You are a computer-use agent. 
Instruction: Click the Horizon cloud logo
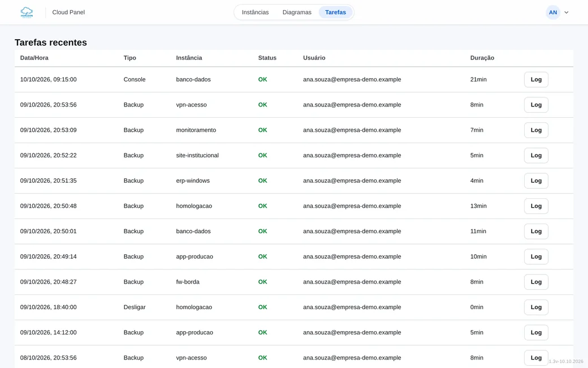point(27,12)
